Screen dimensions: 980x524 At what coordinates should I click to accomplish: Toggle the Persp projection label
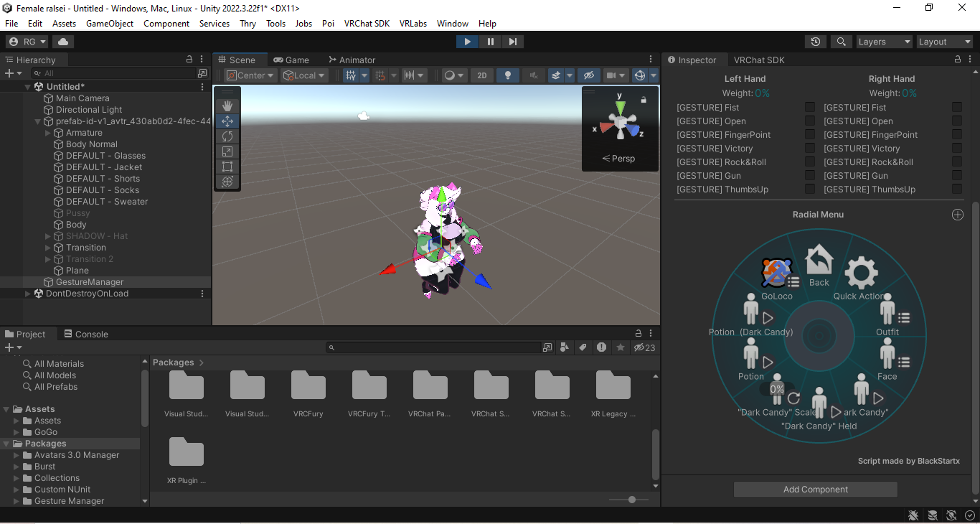[x=619, y=159]
